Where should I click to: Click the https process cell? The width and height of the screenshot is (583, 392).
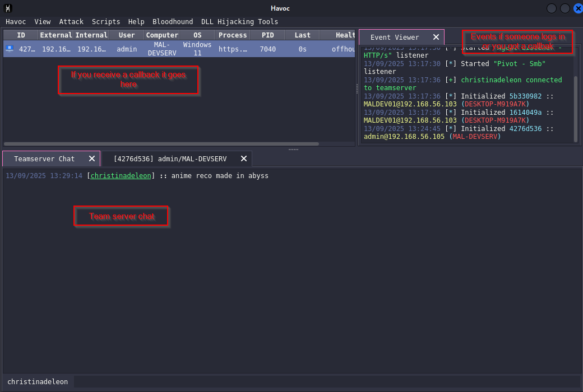tap(233, 49)
